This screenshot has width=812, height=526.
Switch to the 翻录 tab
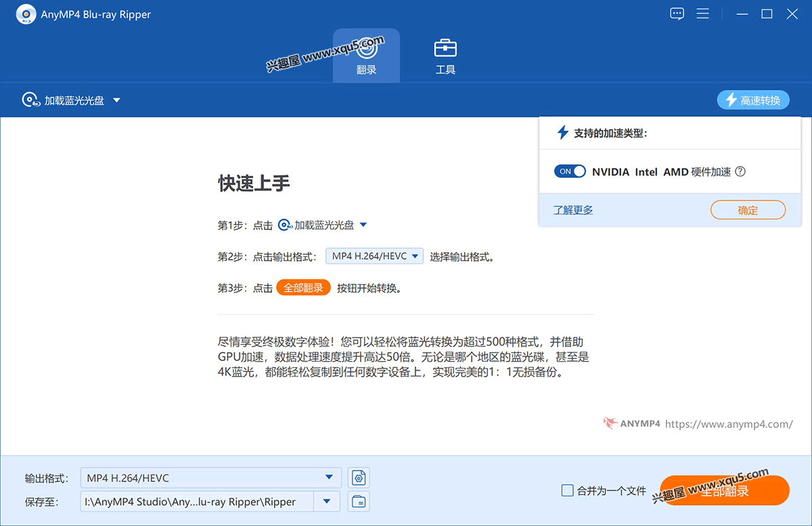coord(366,55)
